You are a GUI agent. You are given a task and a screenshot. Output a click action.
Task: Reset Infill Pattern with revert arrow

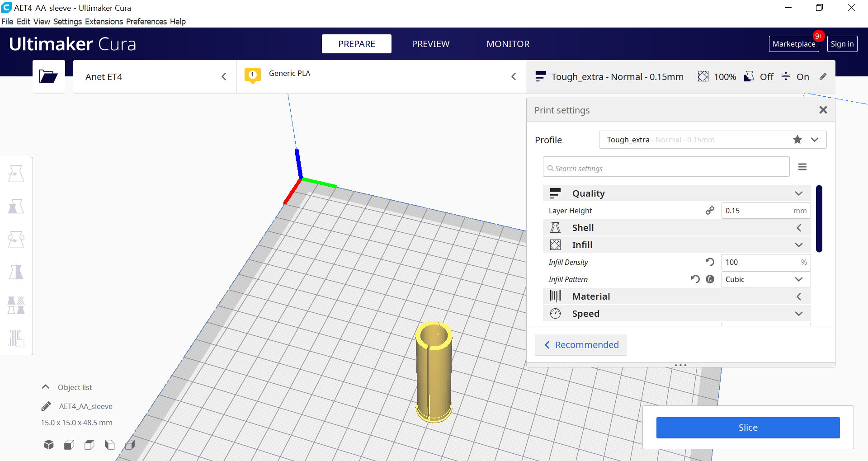coord(695,279)
